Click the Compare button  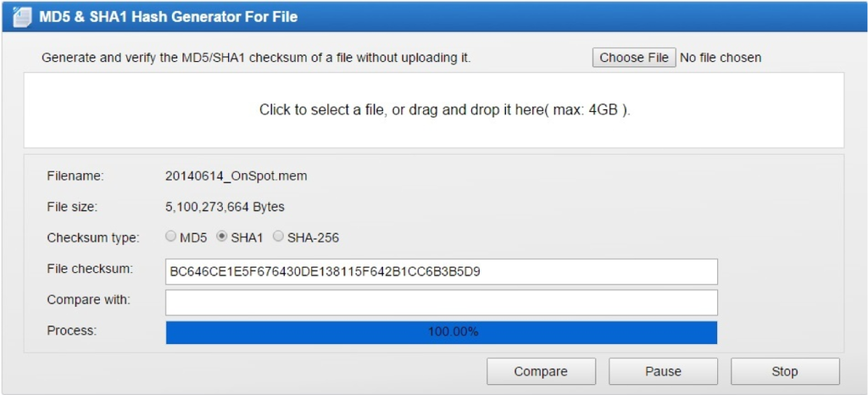(x=541, y=371)
